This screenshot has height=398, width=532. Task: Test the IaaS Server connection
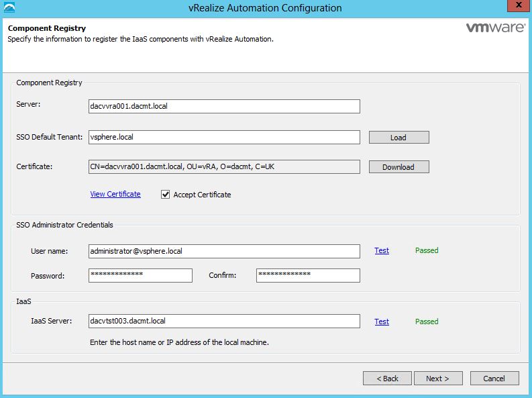[382, 321]
